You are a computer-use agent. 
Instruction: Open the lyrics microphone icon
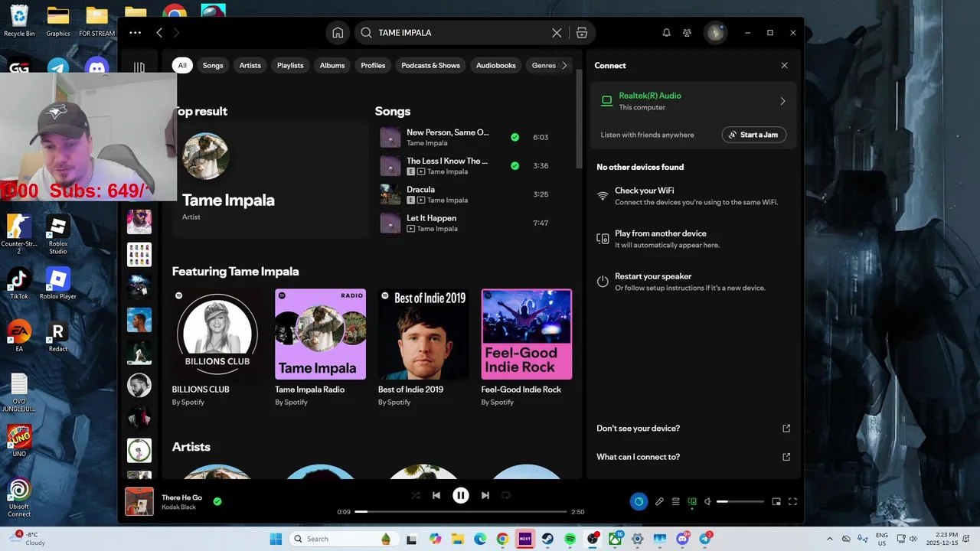point(659,501)
